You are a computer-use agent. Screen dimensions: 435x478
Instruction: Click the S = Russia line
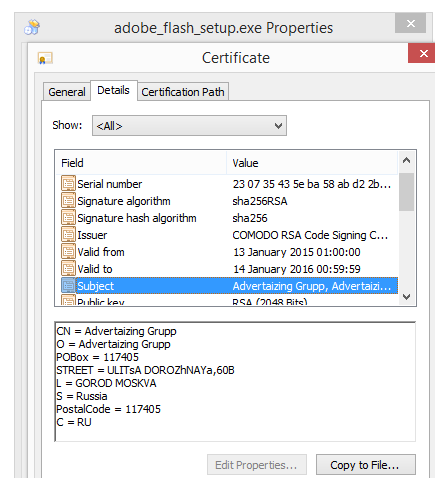pos(82,396)
